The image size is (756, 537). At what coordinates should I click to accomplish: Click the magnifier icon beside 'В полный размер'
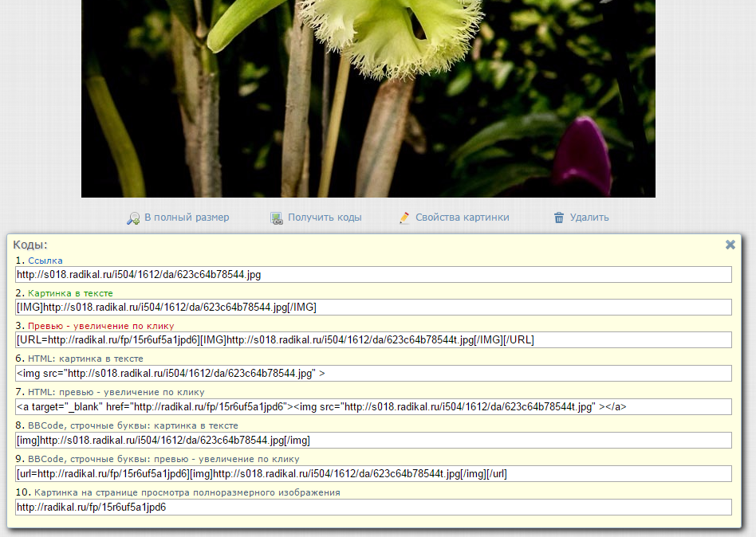click(133, 218)
